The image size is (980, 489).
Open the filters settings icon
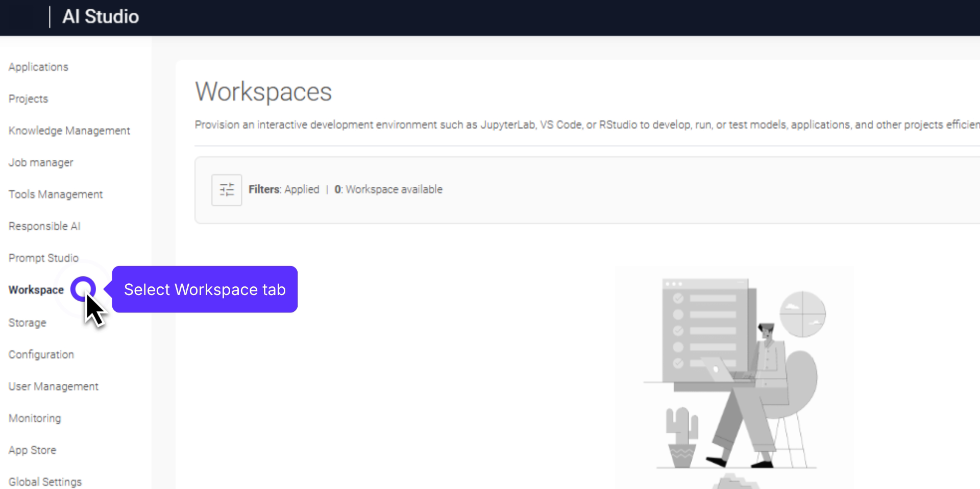coord(227,190)
